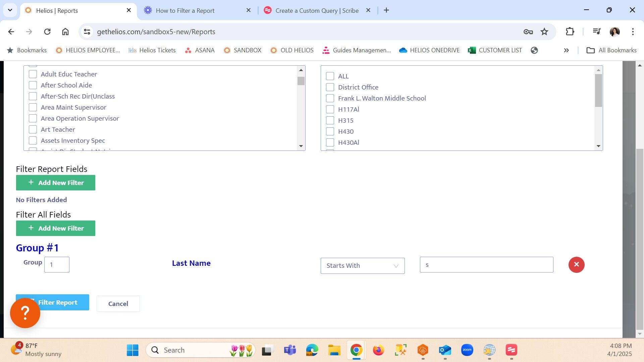
Task: Click the browser home button
Action: tap(65, 32)
